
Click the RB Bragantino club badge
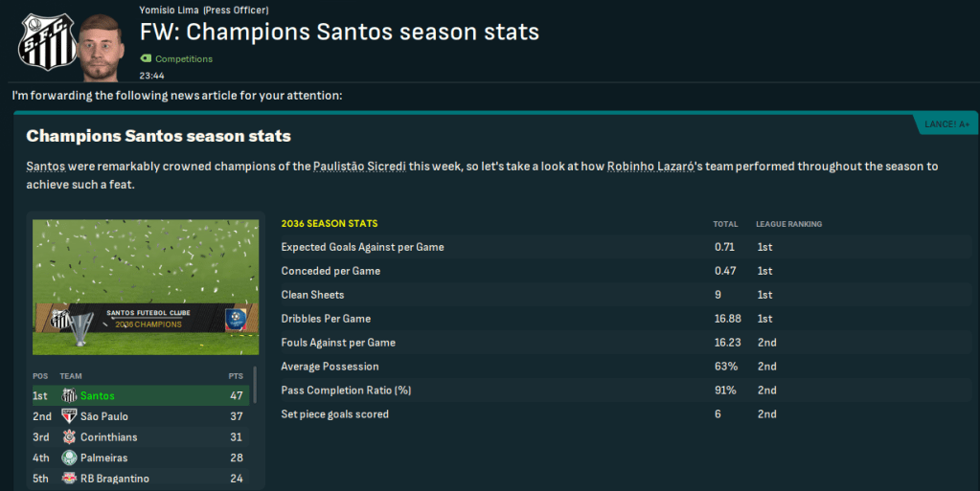point(69,479)
